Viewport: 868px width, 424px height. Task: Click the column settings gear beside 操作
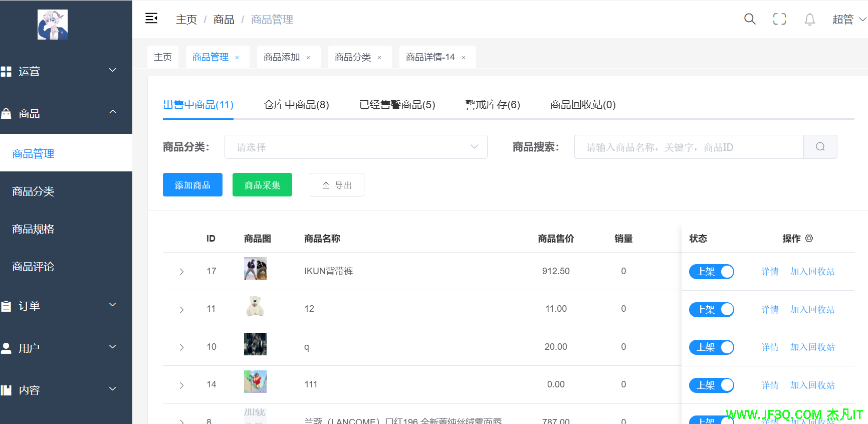click(809, 239)
